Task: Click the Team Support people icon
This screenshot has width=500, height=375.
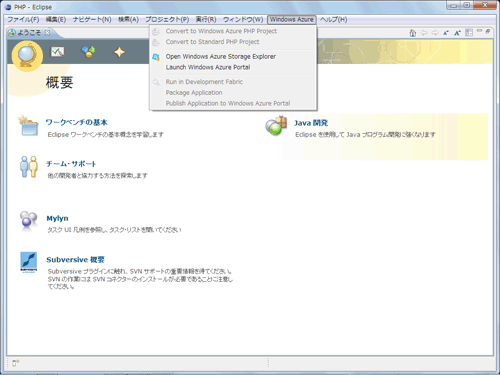Action: coord(28,167)
